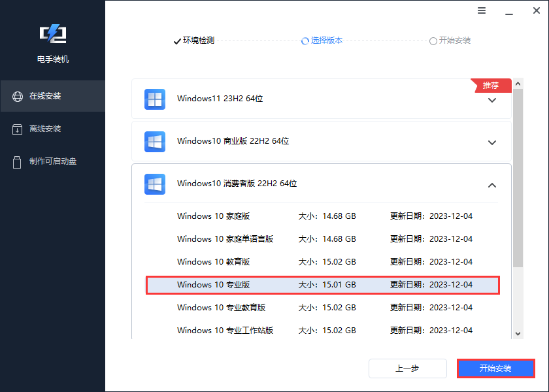The width and height of the screenshot is (549, 392).
Task: Click the Windows10 消费者版 system icon
Action: tap(155, 184)
